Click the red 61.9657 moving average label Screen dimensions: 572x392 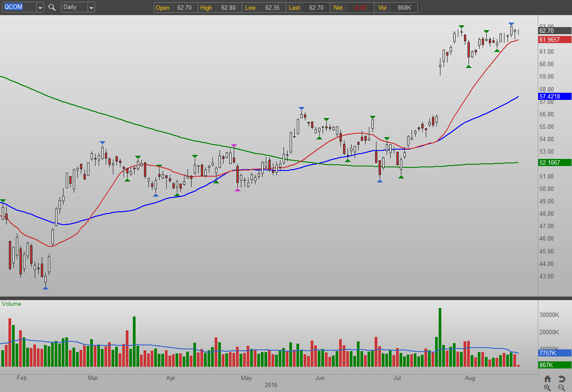tap(554, 40)
